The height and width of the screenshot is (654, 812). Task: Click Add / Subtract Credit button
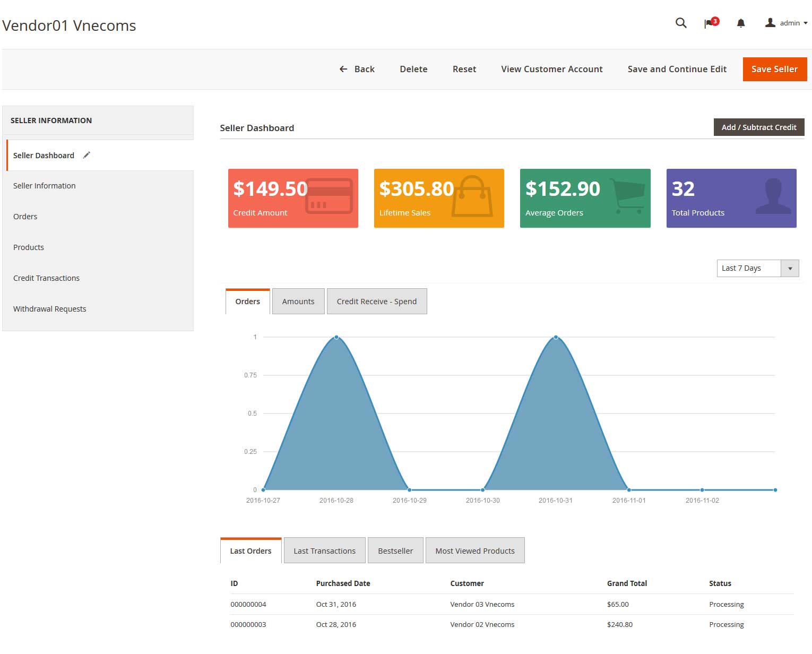pyautogui.click(x=759, y=127)
